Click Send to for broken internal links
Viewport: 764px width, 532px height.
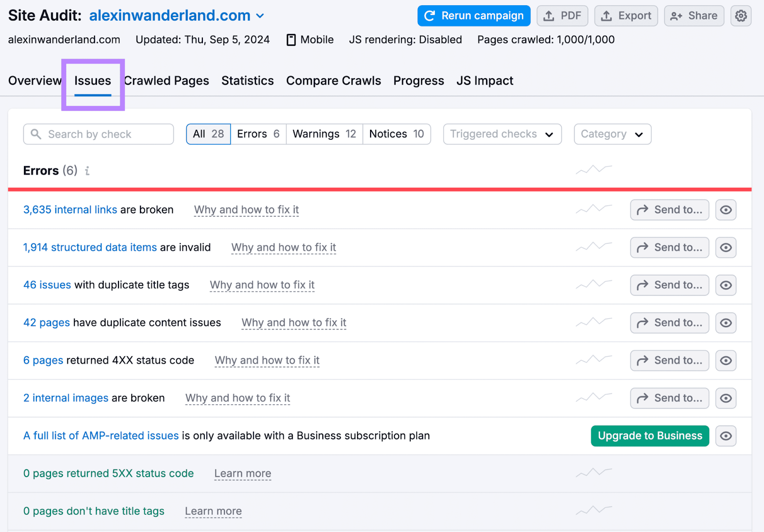pos(669,209)
